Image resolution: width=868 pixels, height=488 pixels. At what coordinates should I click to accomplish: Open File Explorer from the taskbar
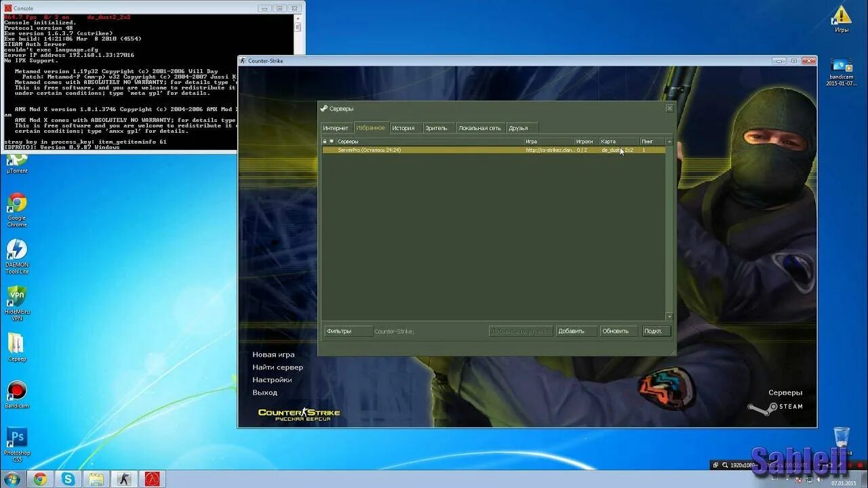96,479
